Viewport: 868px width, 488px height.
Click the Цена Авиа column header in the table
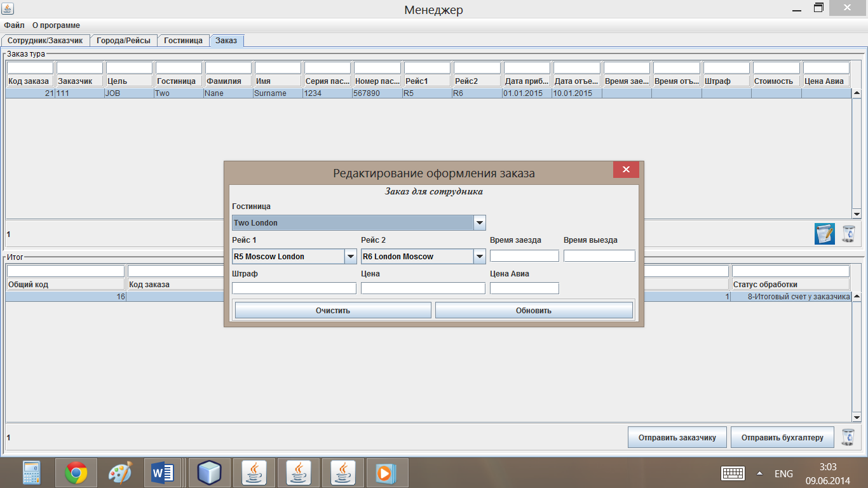pos(826,81)
